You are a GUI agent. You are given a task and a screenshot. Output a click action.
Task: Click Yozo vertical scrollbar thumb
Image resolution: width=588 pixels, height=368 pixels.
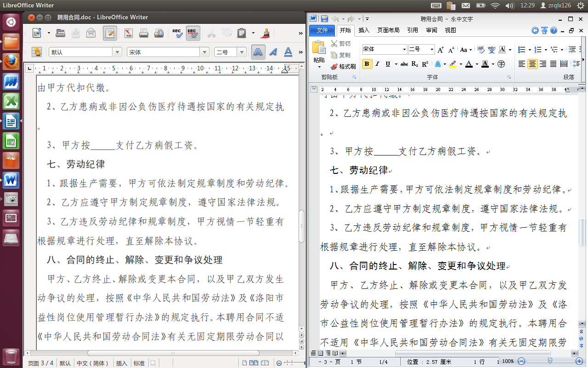[582, 232]
